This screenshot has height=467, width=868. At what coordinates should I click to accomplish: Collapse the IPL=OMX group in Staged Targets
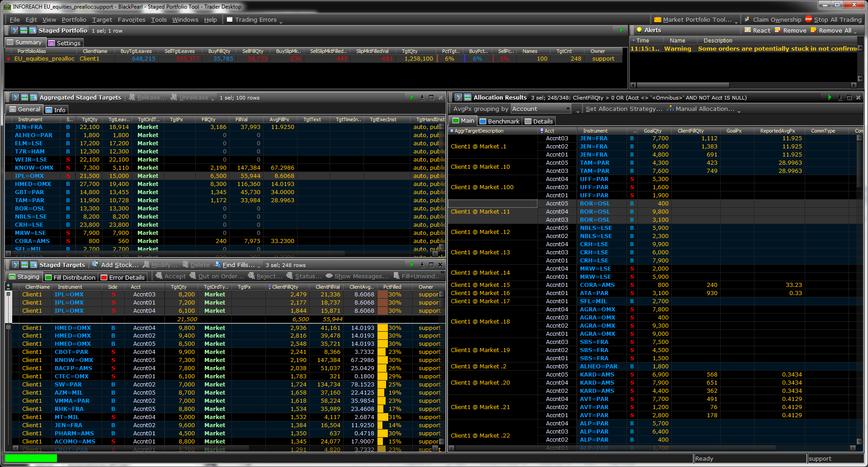click(8, 294)
